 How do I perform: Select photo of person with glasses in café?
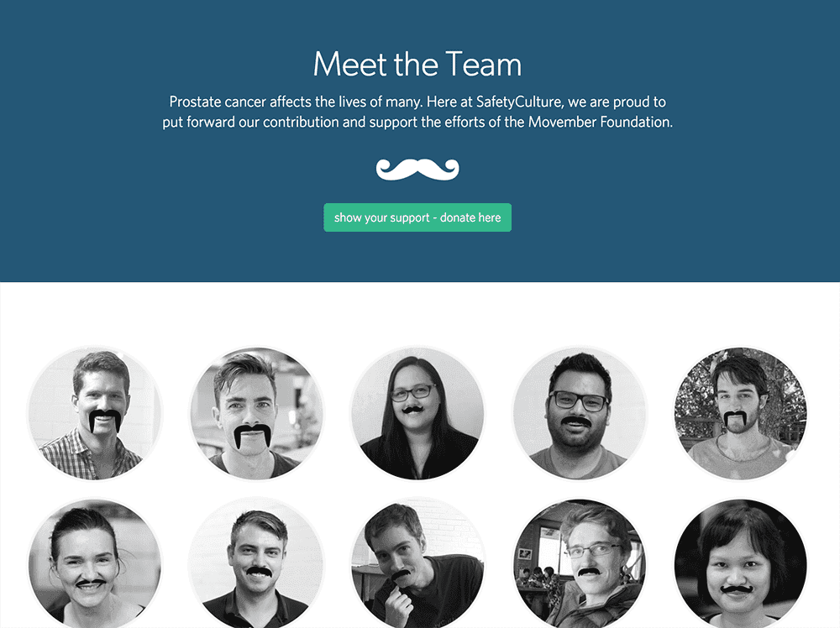(579, 563)
